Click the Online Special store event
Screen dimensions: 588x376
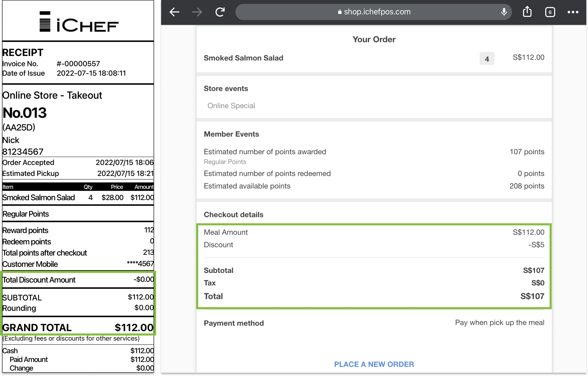coord(231,106)
